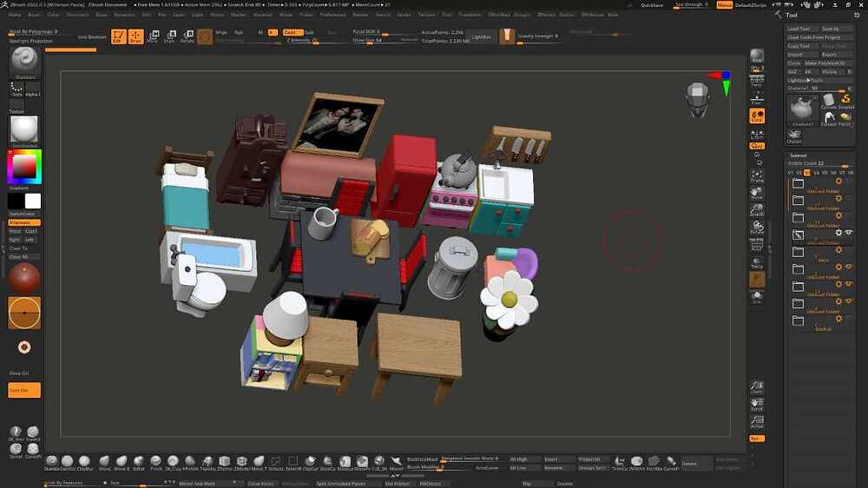Viewport: 868px width, 488px height.
Task: Click the camera head view selector
Action: pos(698,99)
